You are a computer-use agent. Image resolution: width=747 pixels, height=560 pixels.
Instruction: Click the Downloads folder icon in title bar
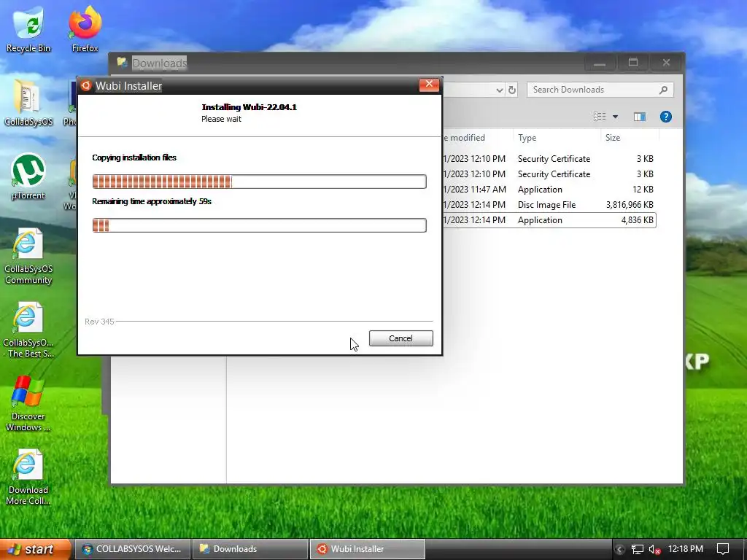123,63
